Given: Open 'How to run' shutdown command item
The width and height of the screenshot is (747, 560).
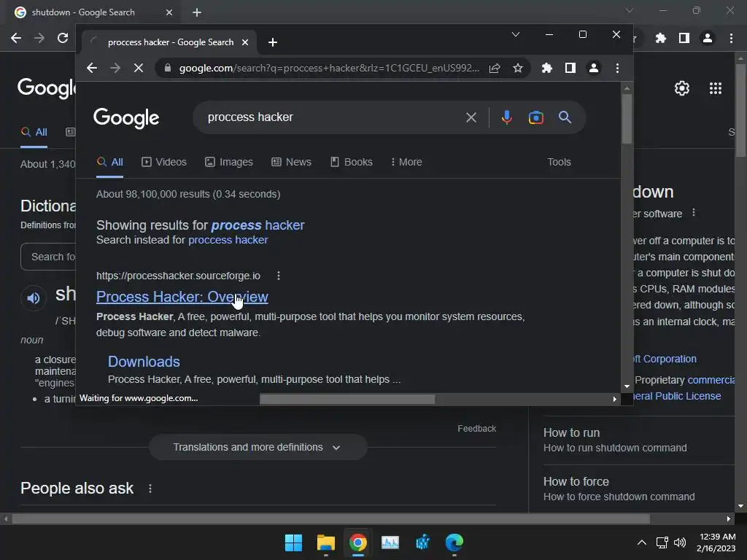Looking at the screenshot, I should [x=615, y=440].
